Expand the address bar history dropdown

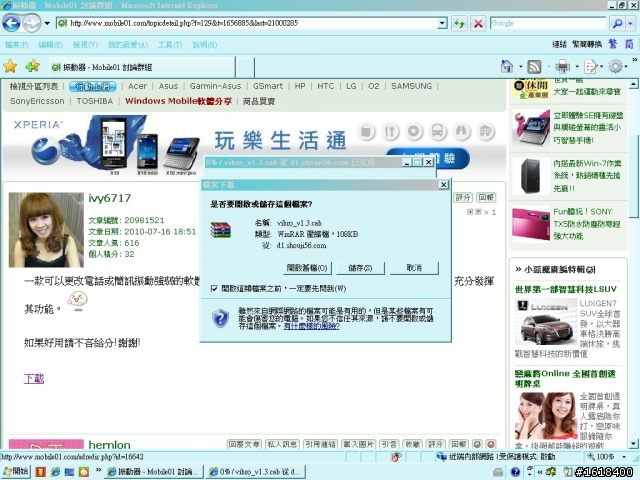[x=442, y=23]
